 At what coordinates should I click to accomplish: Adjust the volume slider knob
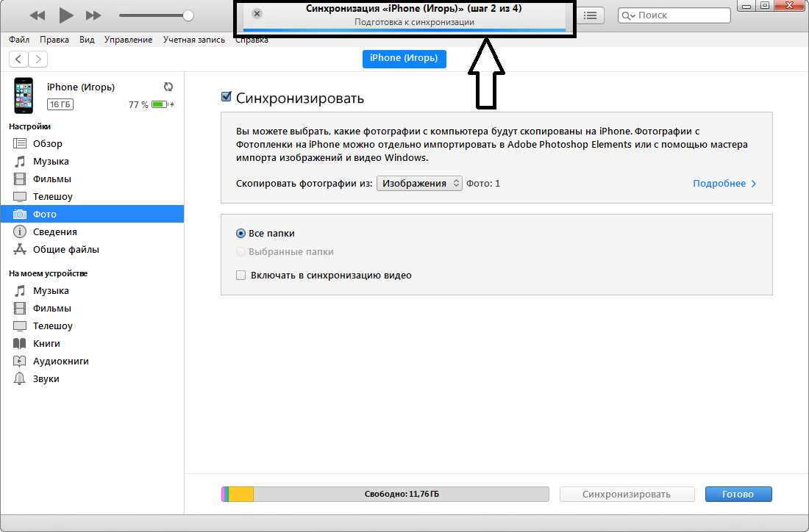[x=188, y=15]
